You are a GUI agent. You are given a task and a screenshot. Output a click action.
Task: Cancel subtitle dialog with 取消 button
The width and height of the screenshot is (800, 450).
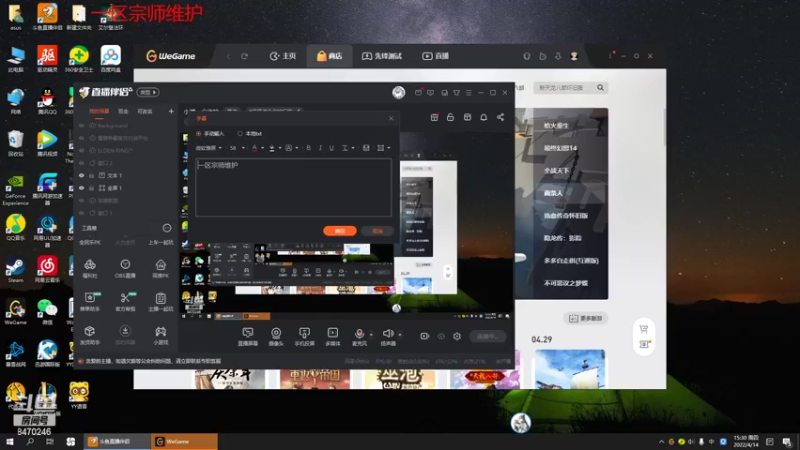pyautogui.click(x=378, y=231)
